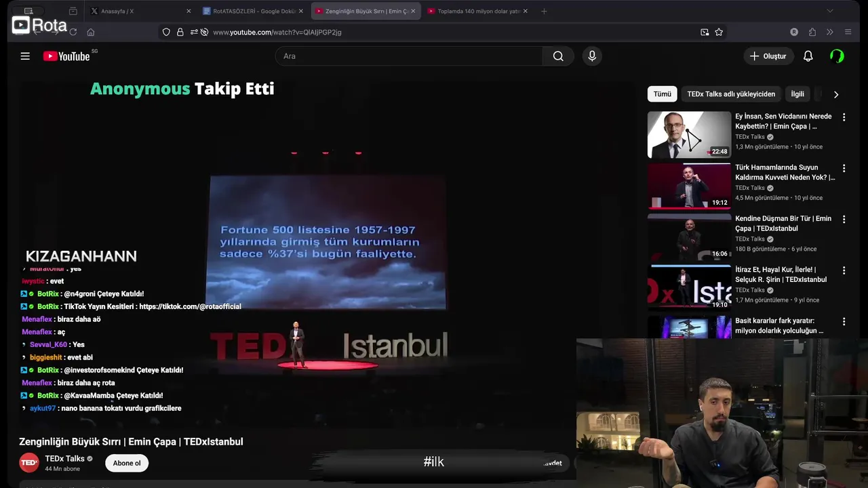Open Kendine Düşman Bir Tür thumbnail

(x=689, y=237)
